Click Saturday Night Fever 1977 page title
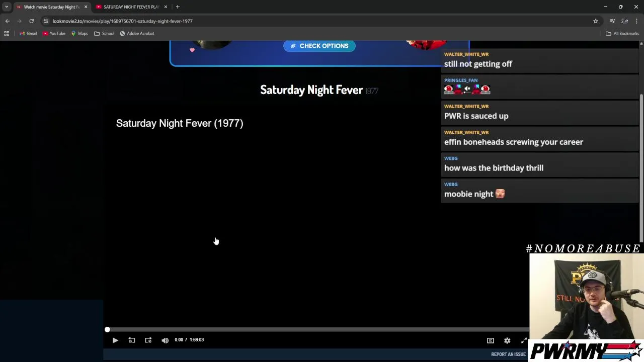644x362 pixels. (319, 90)
